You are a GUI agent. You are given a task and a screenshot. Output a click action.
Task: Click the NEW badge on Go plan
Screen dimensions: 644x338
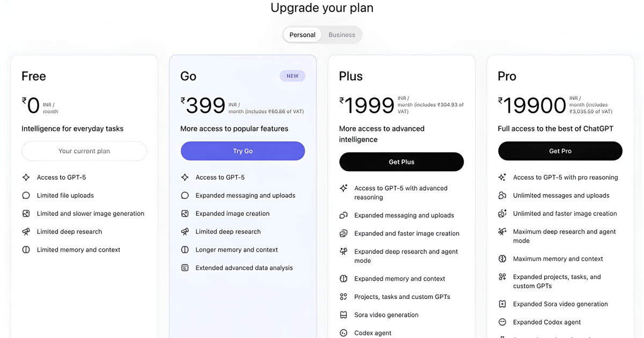(x=292, y=76)
